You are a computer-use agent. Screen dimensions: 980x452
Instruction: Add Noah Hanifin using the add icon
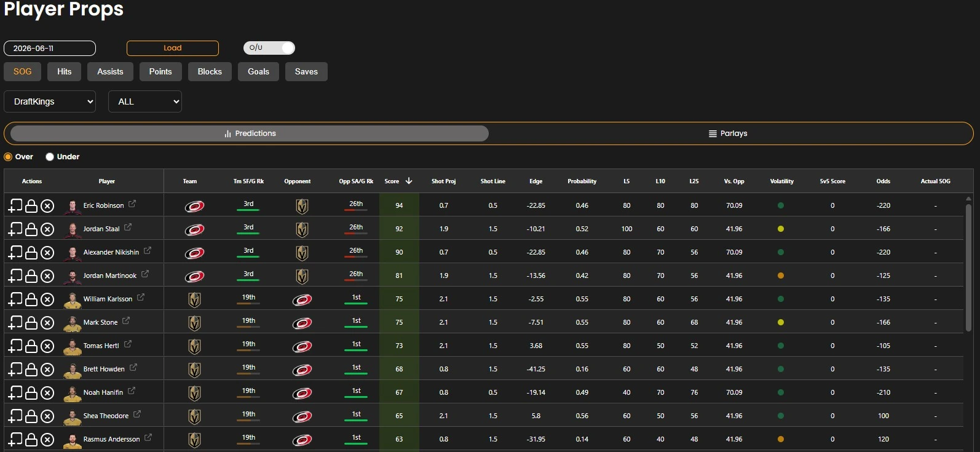click(15, 392)
